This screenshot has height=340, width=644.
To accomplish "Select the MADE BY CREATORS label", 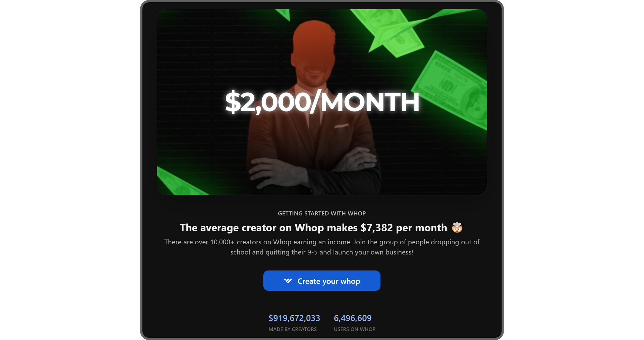I will pos(292,329).
